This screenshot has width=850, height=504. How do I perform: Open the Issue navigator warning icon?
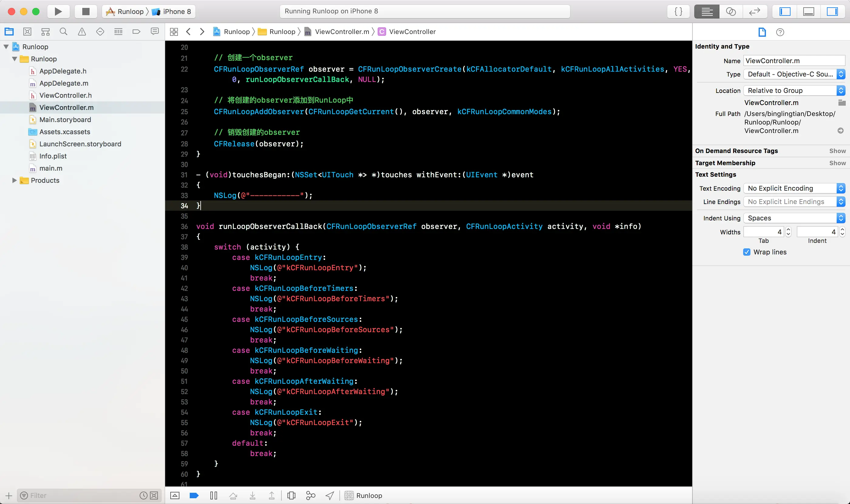click(82, 32)
